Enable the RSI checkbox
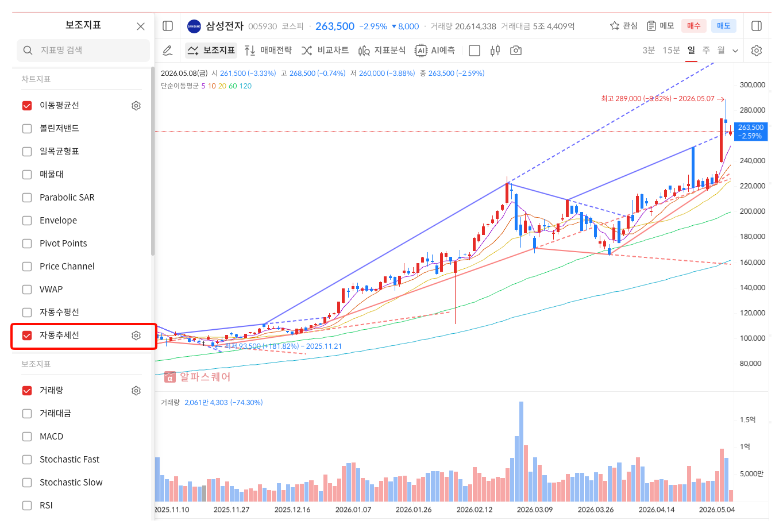 pos(27,506)
